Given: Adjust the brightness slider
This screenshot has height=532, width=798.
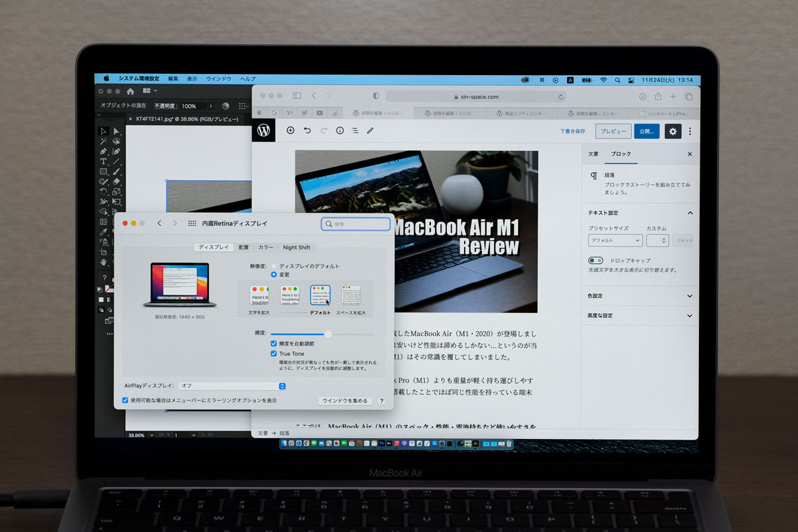Looking at the screenshot, I should 322,334.
